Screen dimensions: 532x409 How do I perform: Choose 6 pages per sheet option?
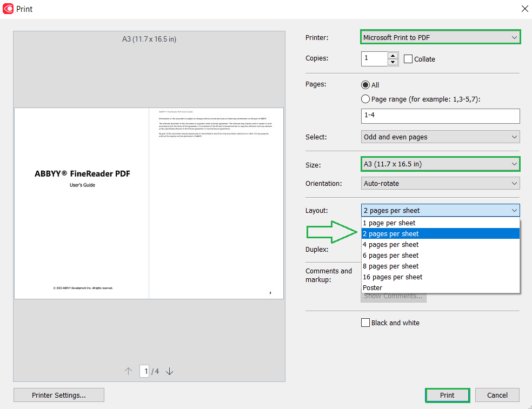441,256
